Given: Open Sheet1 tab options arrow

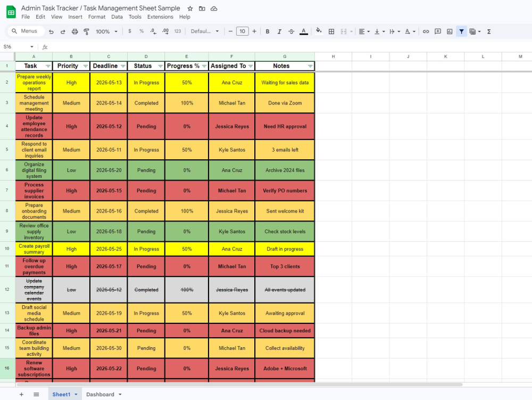Looking at the screenshot, I should [76, 395].
